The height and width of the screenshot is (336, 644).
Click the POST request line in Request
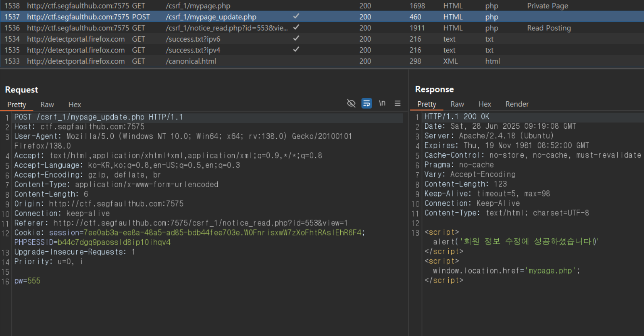click(99, 117)
